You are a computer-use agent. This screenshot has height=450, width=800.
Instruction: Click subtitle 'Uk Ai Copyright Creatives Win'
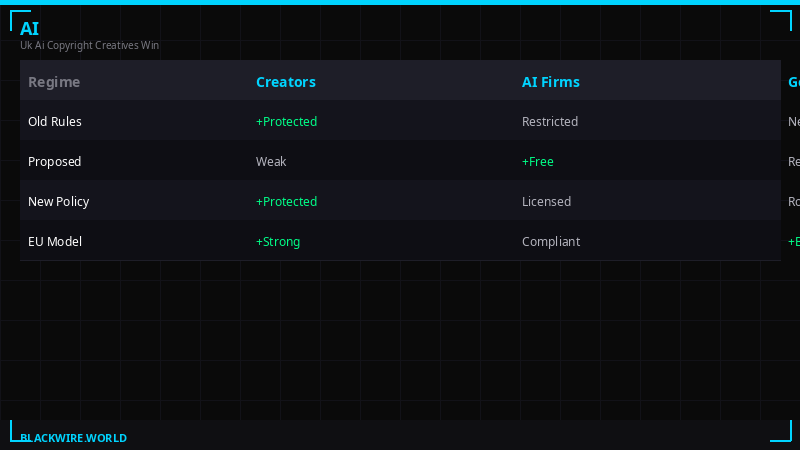point(89,45)
